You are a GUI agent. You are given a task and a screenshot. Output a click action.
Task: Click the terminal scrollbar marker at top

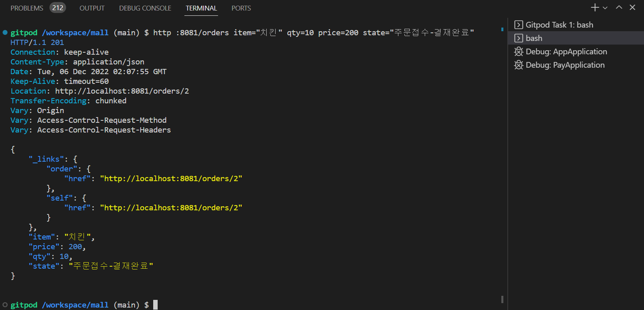click(x=502, y=29)
